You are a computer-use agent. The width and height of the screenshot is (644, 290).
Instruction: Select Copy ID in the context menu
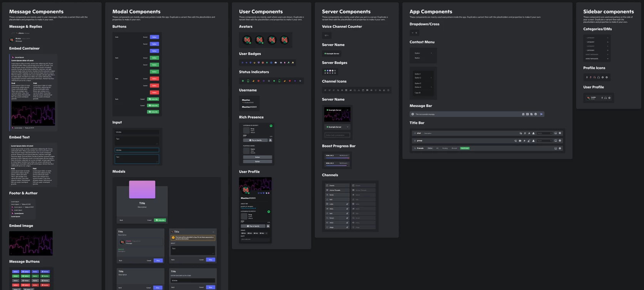click(x=418, y=93)
